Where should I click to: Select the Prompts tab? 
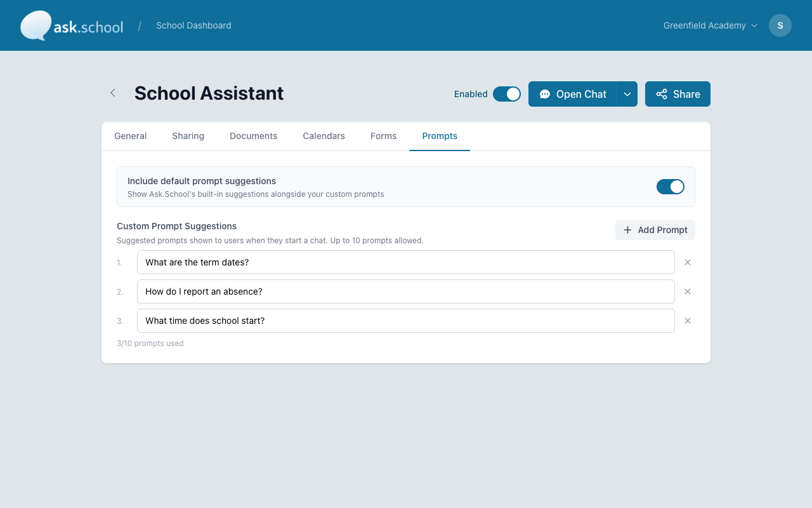coord(440,136)
